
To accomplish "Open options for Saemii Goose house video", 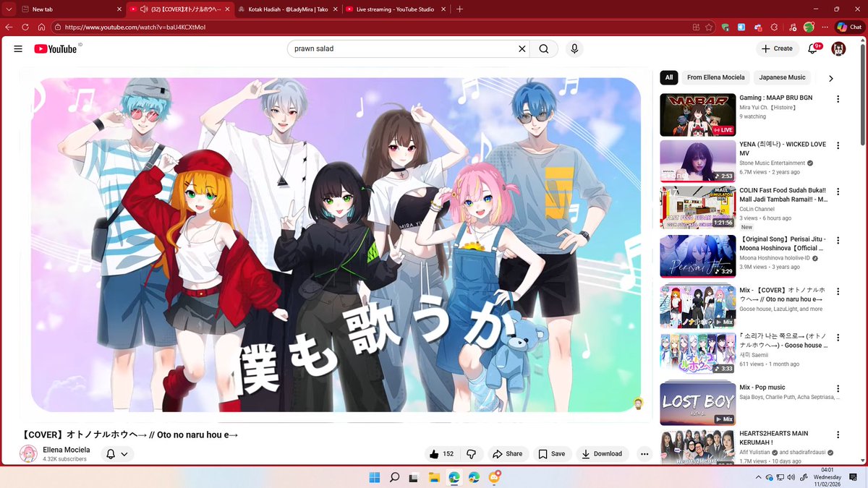I will point(838,337).
